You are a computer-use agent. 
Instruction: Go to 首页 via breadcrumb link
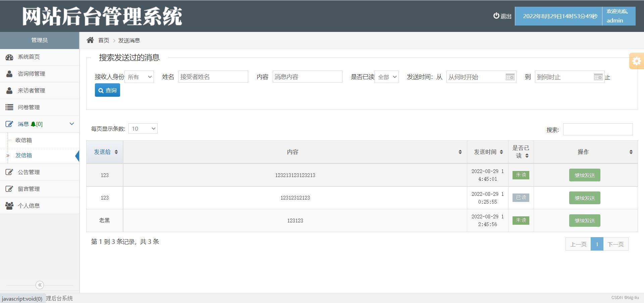[104, 40]
